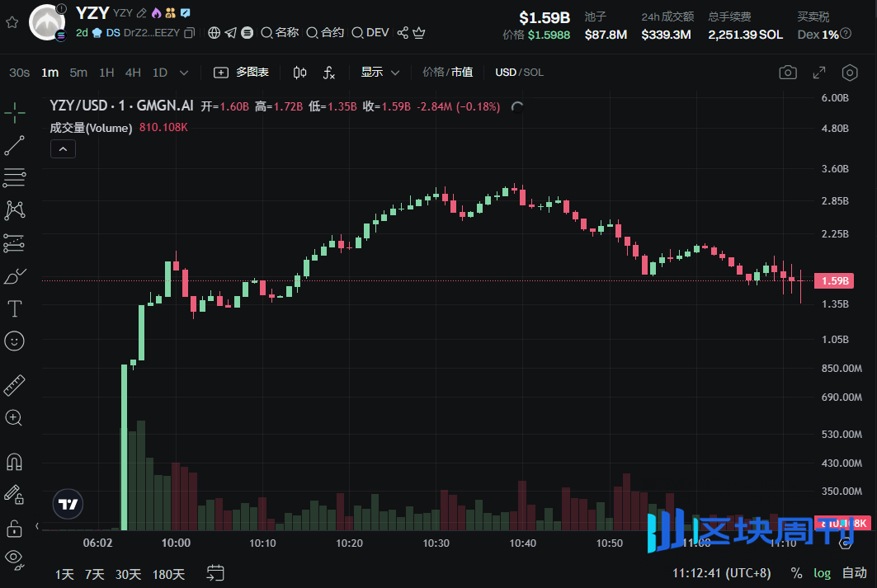877x588 pixels.
Task: Toggle 价格/市值 price or market cap
Action: coord(447,73)
